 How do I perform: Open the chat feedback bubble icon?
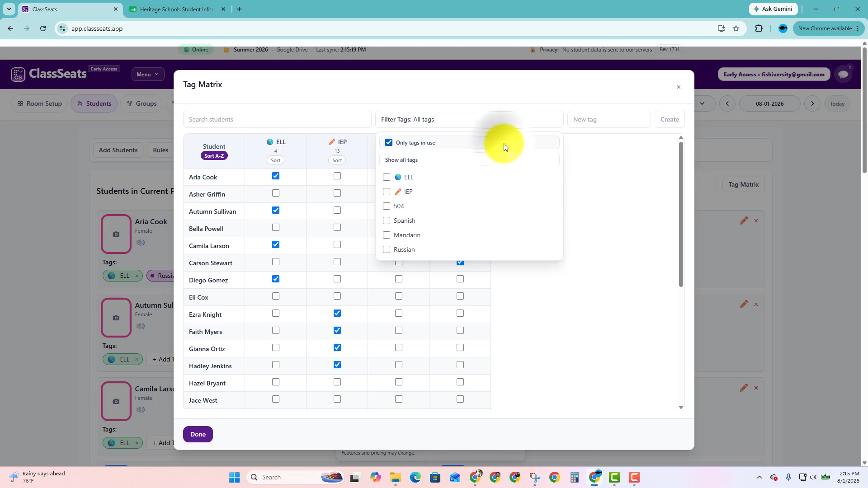click(x=843, y=75)
